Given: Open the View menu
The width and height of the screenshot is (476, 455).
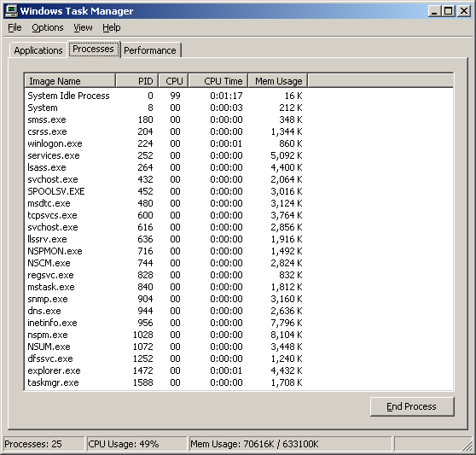Looking at the screenshot, I should click(83, 27).
